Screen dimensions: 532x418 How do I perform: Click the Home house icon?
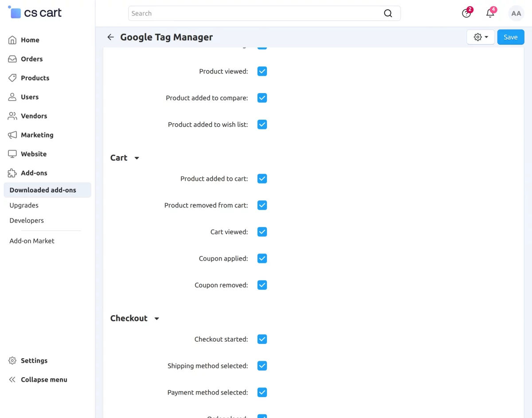pos(12,40)
